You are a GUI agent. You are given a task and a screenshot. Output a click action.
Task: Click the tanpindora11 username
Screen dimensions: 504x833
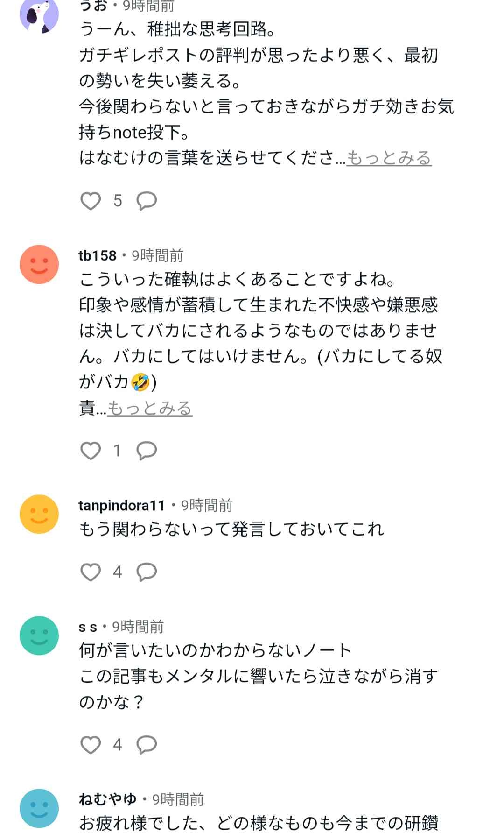122,506
